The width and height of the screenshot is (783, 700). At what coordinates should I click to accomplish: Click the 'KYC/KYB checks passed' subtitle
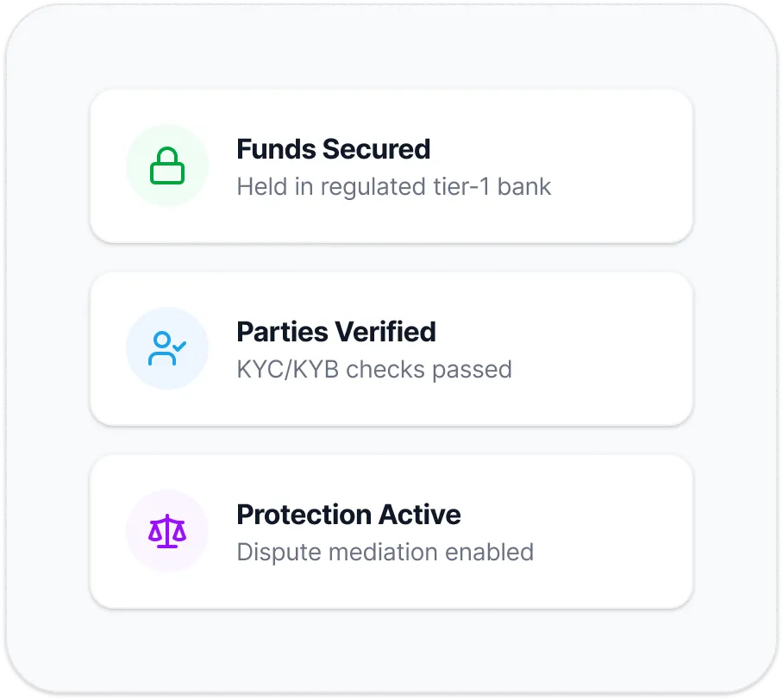[x=375, y=369]
